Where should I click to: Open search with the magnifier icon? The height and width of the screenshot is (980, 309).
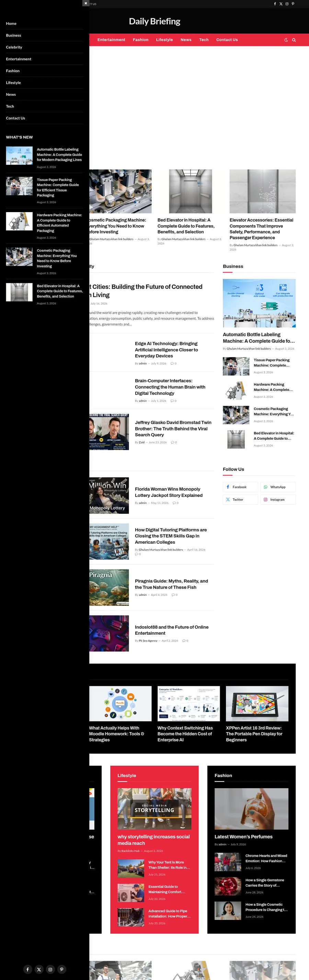[294, 40]
